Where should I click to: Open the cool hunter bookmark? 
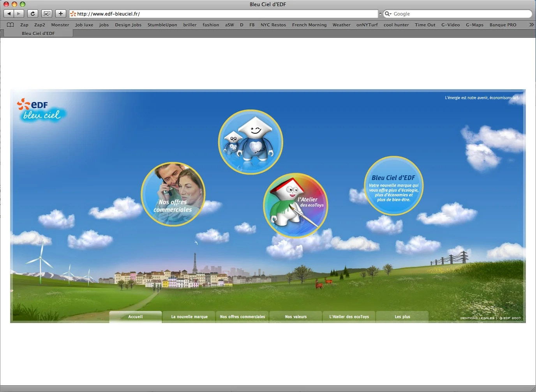[x=396, y=25]
